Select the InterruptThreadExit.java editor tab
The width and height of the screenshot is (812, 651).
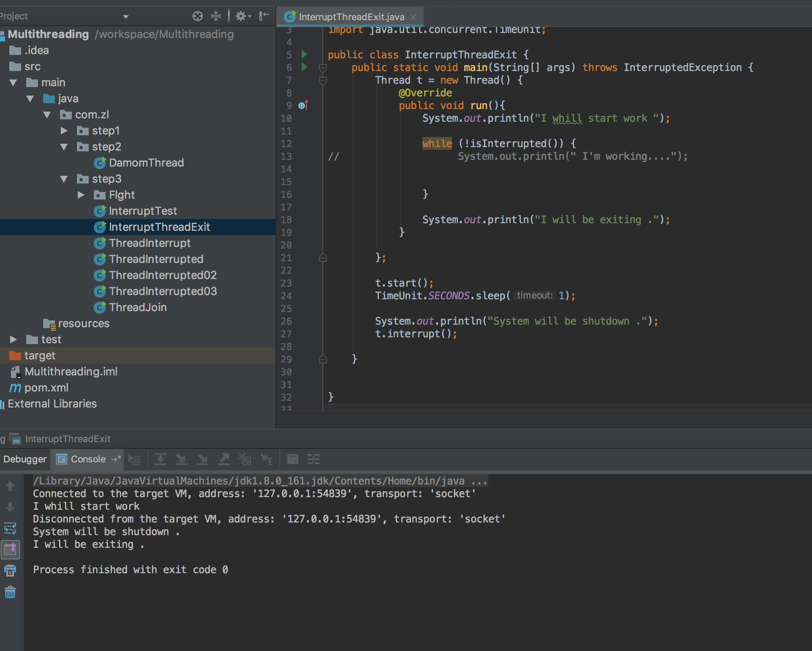pyautogui.click(x=351, y=17)
